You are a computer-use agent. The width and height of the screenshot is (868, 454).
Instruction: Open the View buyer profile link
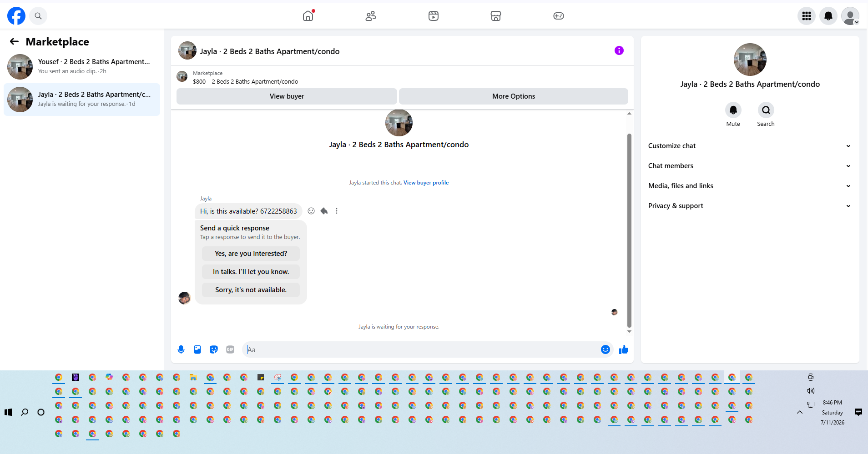[426, 183]
